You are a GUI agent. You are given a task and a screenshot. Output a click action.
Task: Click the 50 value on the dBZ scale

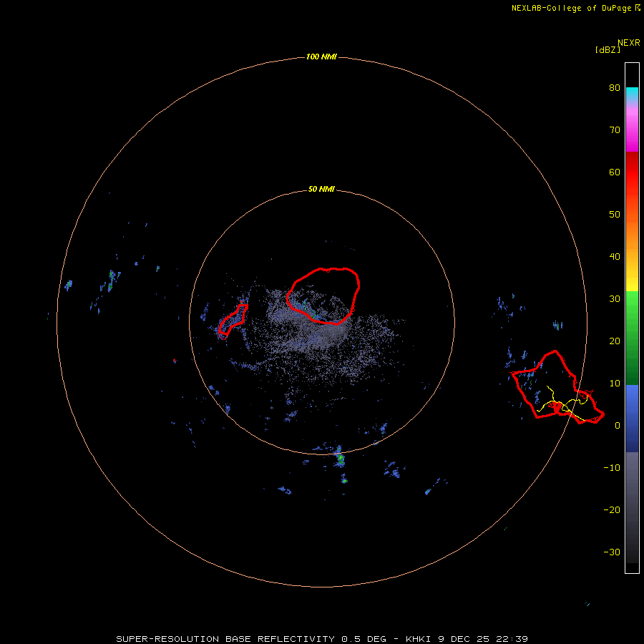[615, 215]
